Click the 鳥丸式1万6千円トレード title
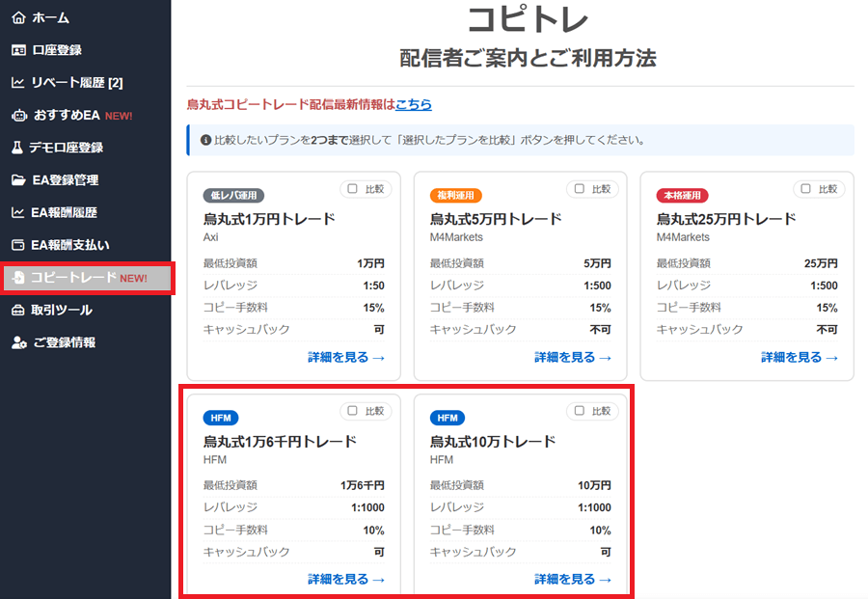 280,442
